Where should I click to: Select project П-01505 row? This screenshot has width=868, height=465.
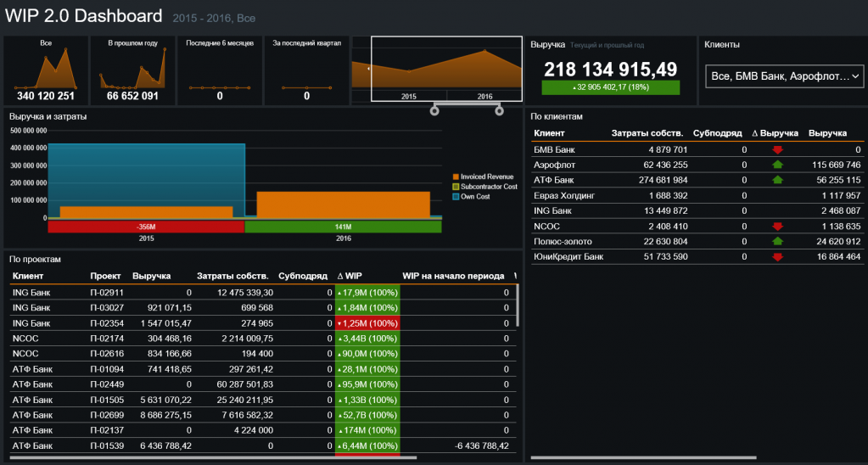[263, 400]
